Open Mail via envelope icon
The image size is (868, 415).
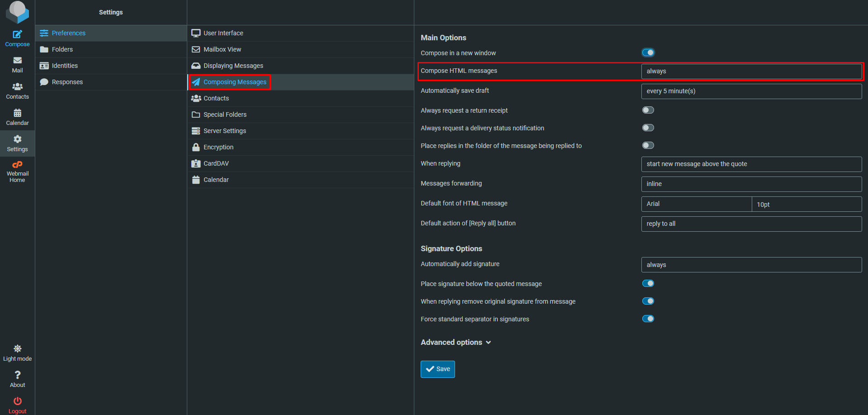coord(17,61)
